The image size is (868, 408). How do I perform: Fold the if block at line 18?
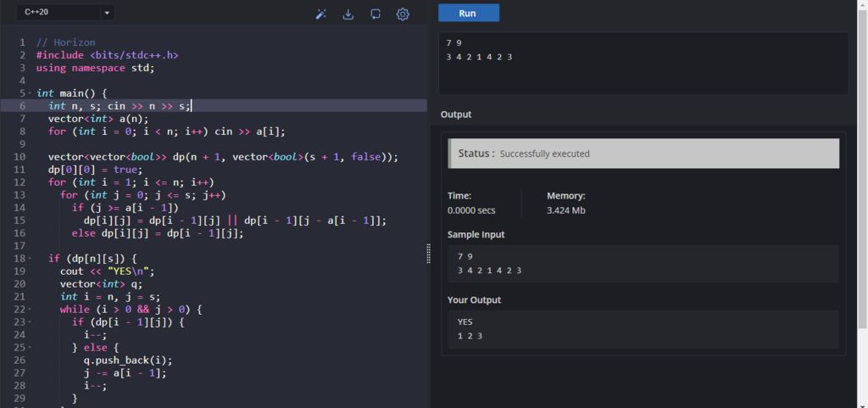click(x=30, y=258)
